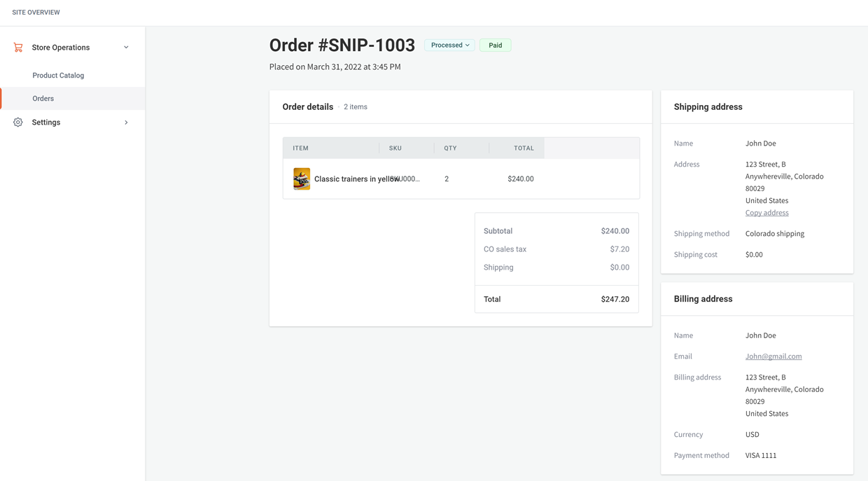868x481 pixels.
Task: Select Orders in the sidebar
Action: click(43, 99)
